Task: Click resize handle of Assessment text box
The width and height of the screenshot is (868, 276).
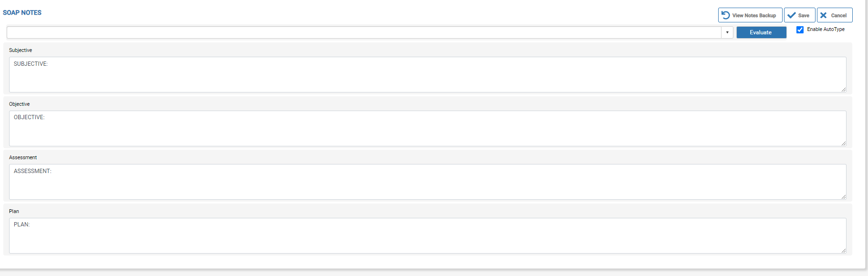Action: (843, 197)
